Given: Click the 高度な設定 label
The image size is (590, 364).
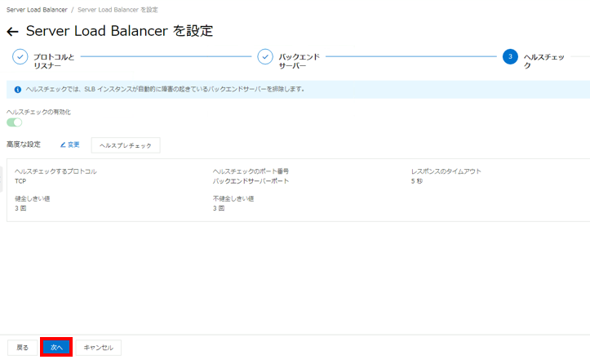Looking at the screenshot, I should pyautogui.click(x=24, y=144).
